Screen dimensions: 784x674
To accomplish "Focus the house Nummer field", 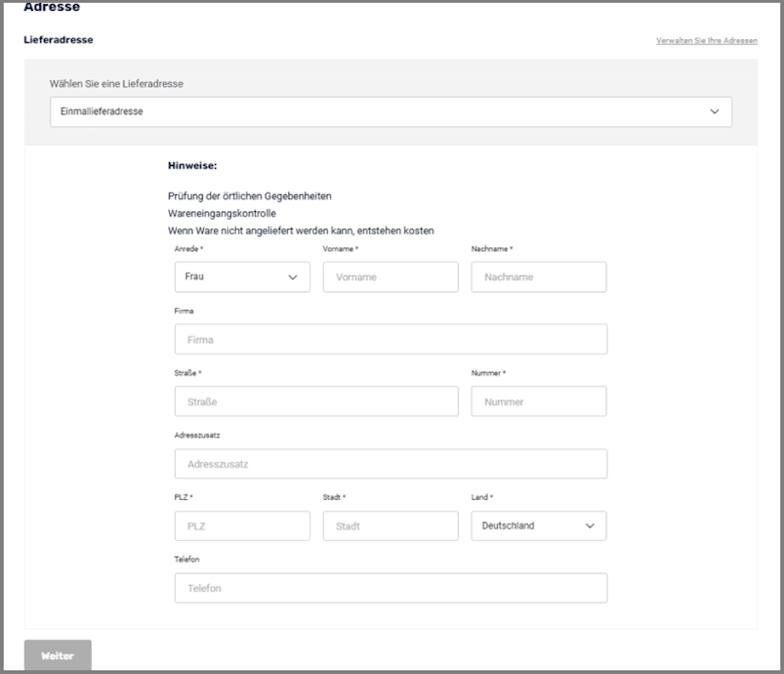I will (538, 401).
